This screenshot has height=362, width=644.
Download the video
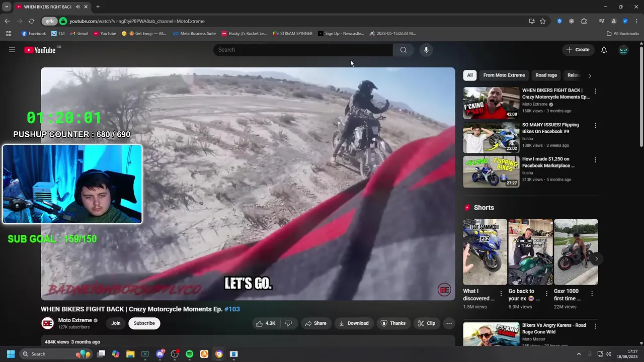[x=354, y=323]
